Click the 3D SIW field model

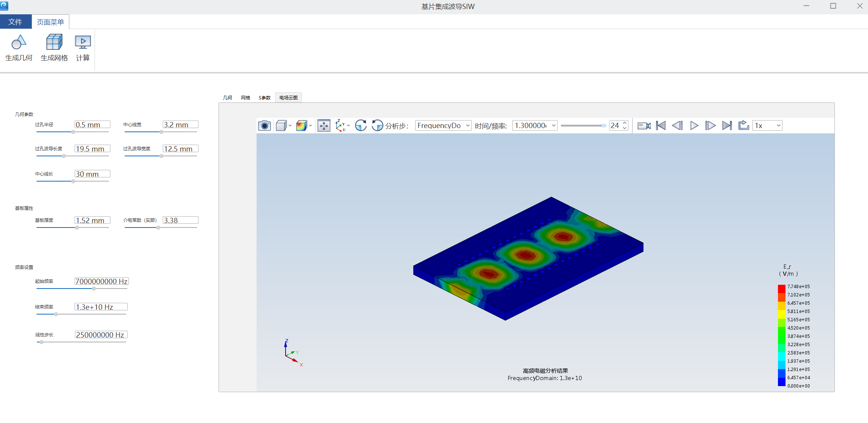[x=528, y=258]
